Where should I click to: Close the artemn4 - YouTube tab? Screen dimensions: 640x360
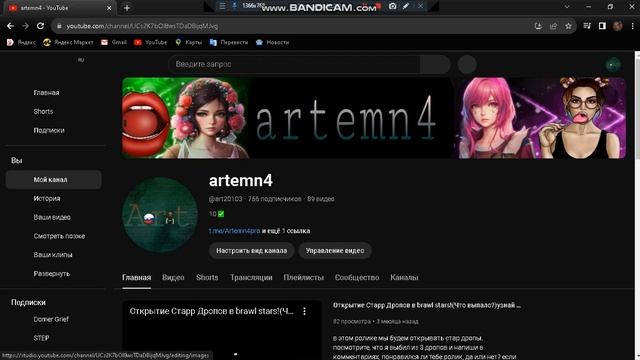109,8
